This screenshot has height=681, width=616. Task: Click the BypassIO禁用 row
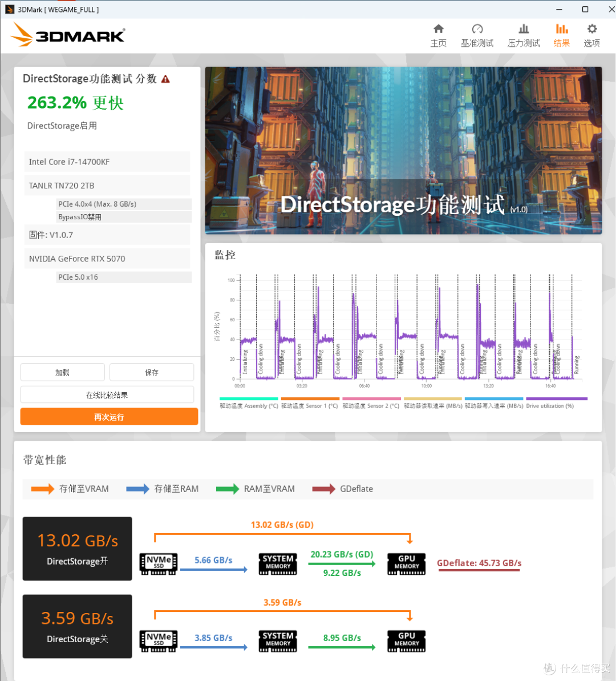coord(124,217)
